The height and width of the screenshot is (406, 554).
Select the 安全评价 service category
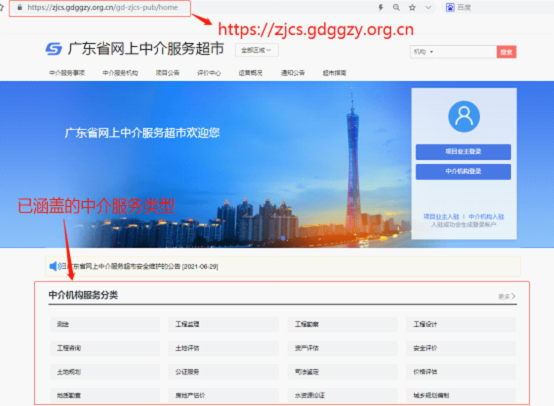point(461,348)
